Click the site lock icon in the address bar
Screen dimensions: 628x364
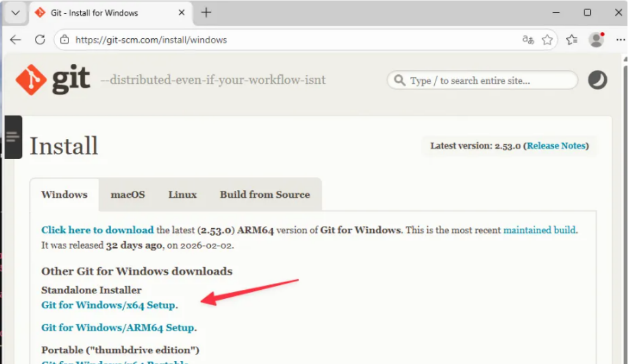(65, 40)
